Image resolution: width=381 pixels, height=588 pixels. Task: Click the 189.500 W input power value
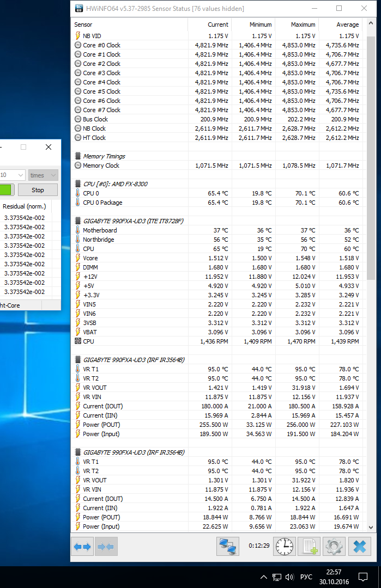tap(214, 434)
